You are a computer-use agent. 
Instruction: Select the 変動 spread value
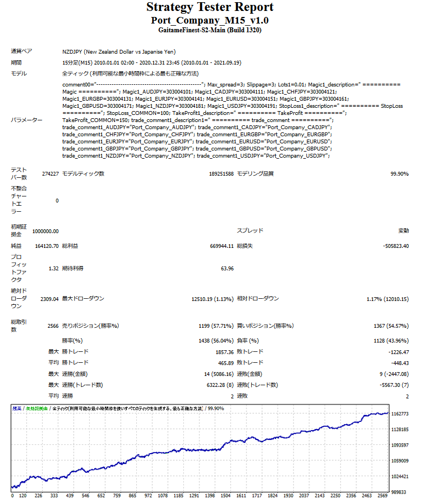[x=404, y=231]
